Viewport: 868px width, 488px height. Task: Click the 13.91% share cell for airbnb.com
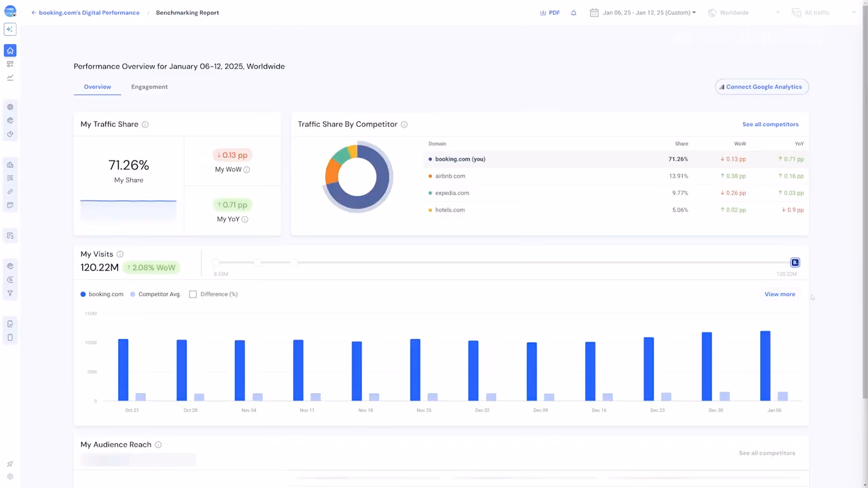click(x=678, y=176)
